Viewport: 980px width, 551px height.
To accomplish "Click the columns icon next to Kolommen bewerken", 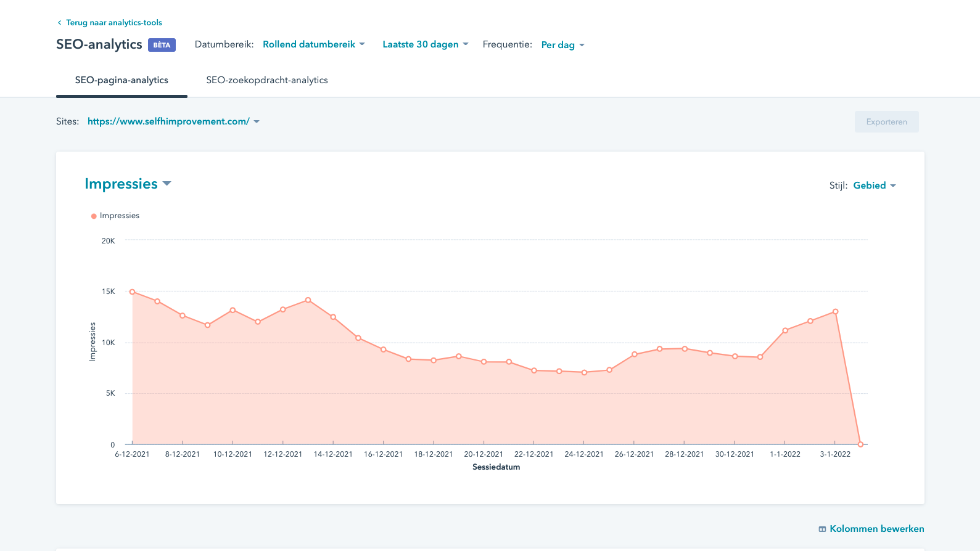I will pos(822,529).
